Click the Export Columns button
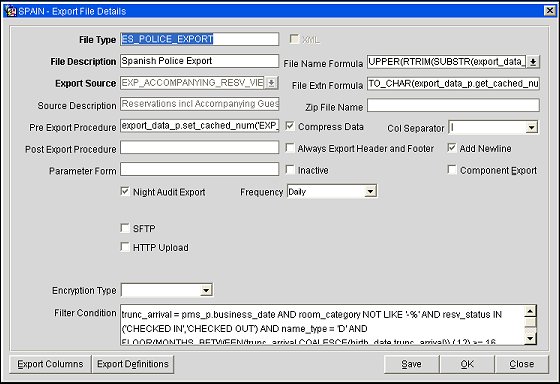560x384 pixels. (x=50, y=364)
